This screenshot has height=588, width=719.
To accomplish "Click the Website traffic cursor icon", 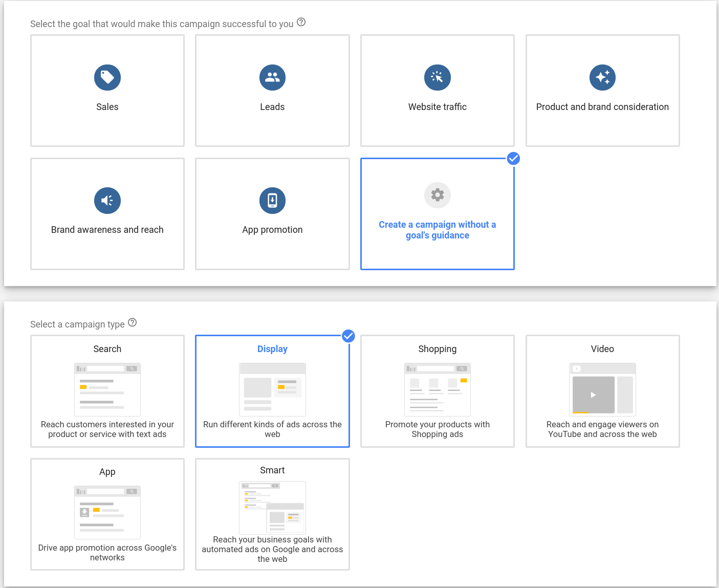I will coord(437,77).
